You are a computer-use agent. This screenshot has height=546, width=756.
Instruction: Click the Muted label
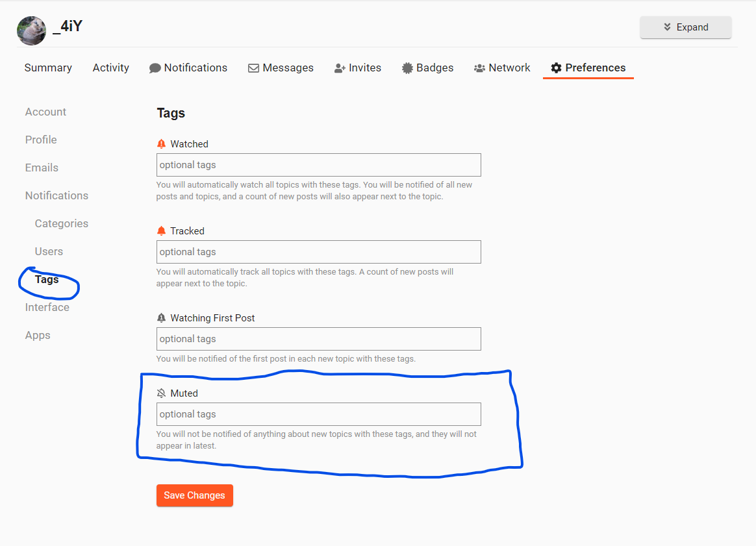(184, 393)
